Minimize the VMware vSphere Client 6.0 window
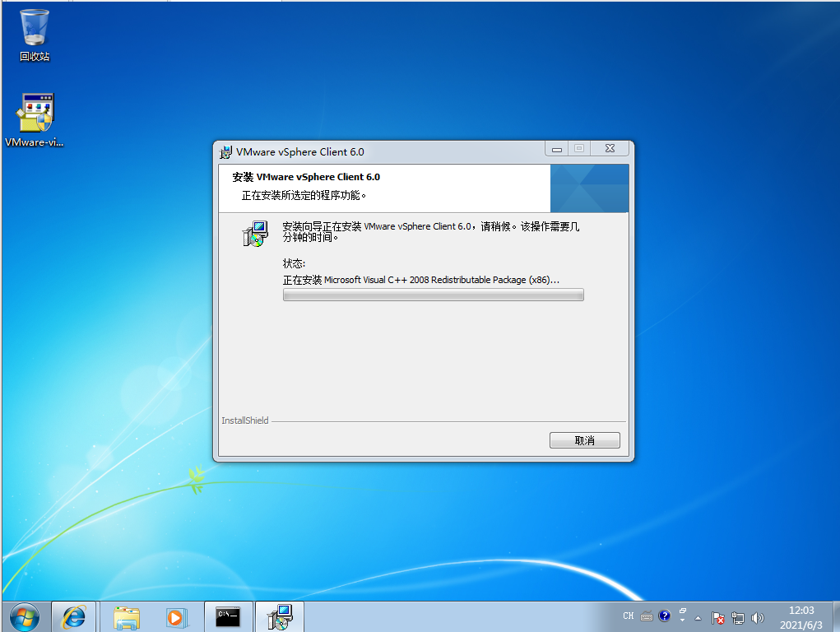The image size is (840, 632). point(557,148)
